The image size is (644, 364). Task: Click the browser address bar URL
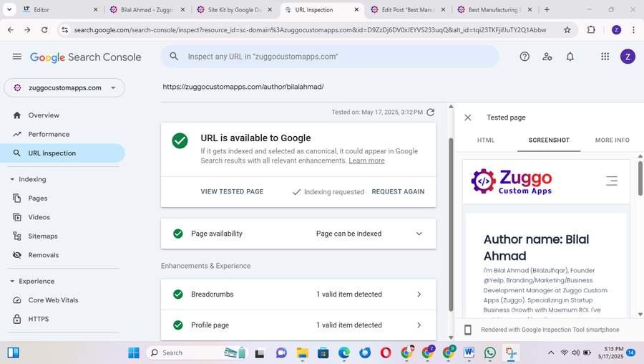click(x=310, y=30)
